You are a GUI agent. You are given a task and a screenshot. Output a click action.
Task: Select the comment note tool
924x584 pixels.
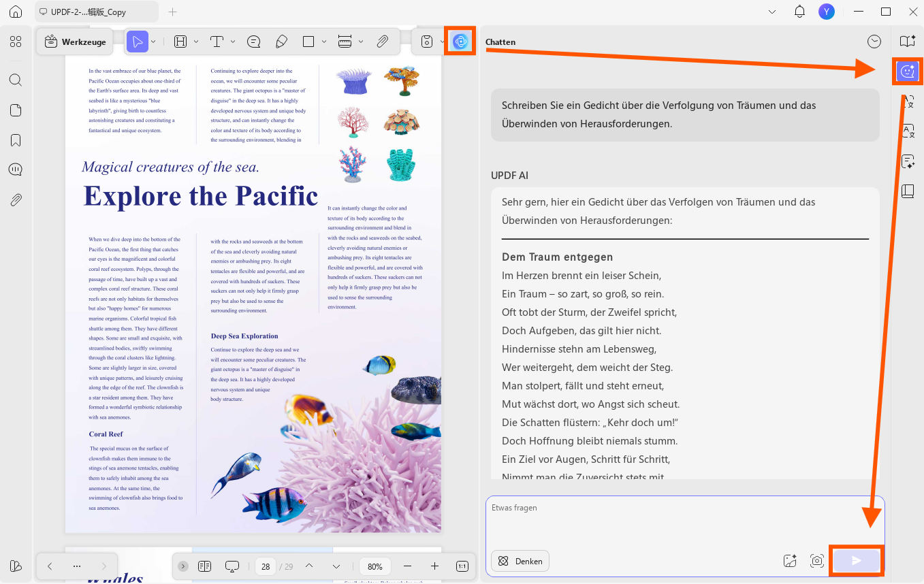point(254,42)
